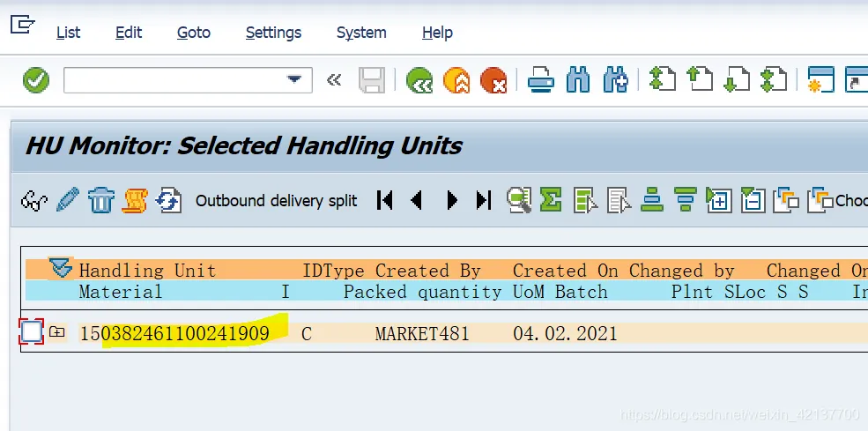
Task: Click the Refresh document icon
Action: coord(168,200)
